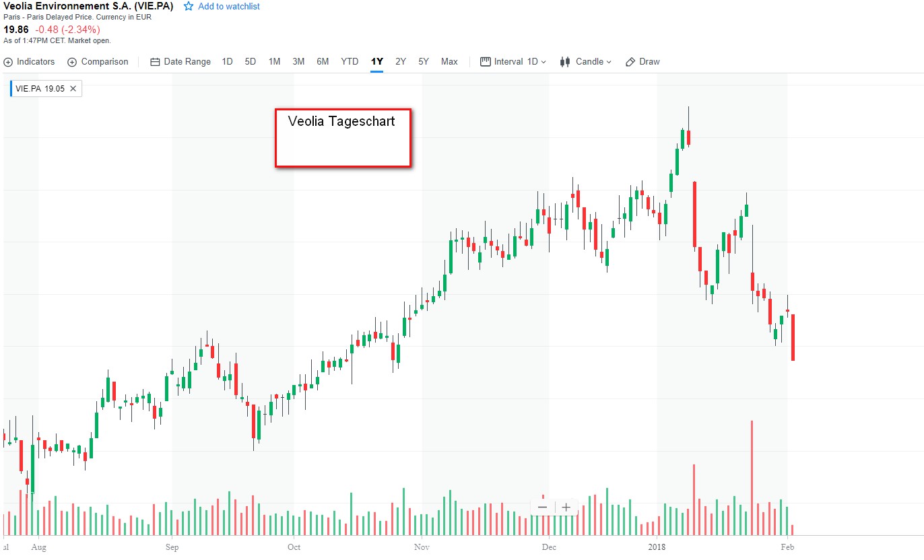Remove the VIE.PA 19.05 chip
The height and width of the screenshot is (560, 924).
[73, 88]
